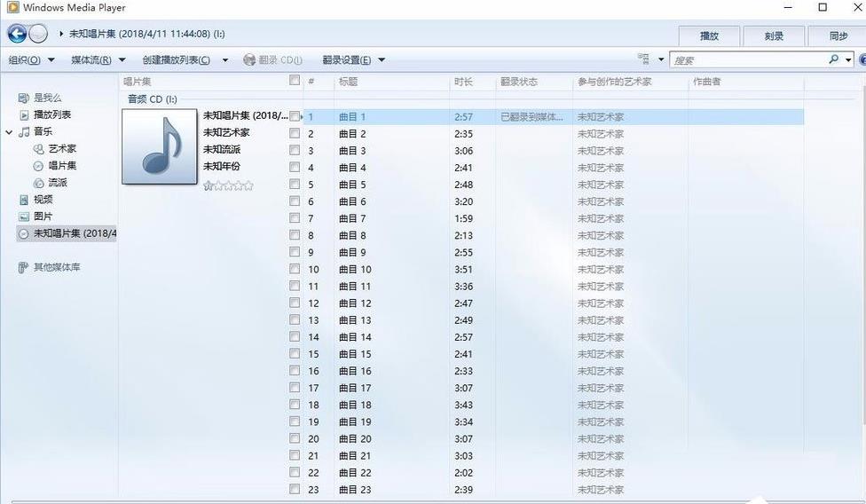Switch to the 刻录 tab
Image resolution: width=866 pixels, height=504 pixels.
[x=774, y=35]
